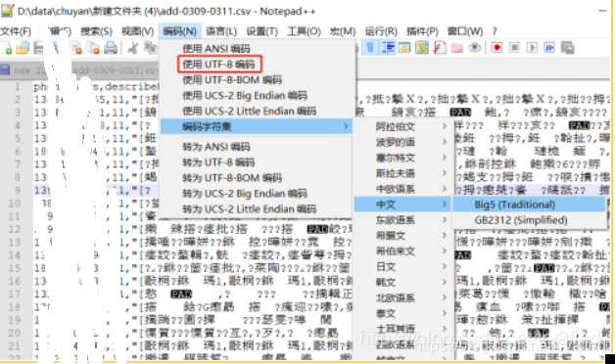Select Big5 (Traditional) encoding

click(529, 205)
